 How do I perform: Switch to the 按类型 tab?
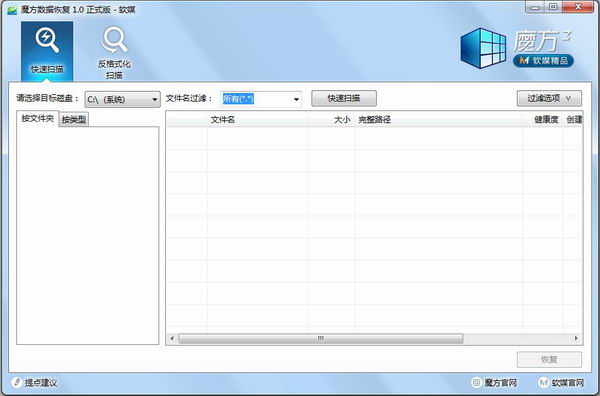74,120
